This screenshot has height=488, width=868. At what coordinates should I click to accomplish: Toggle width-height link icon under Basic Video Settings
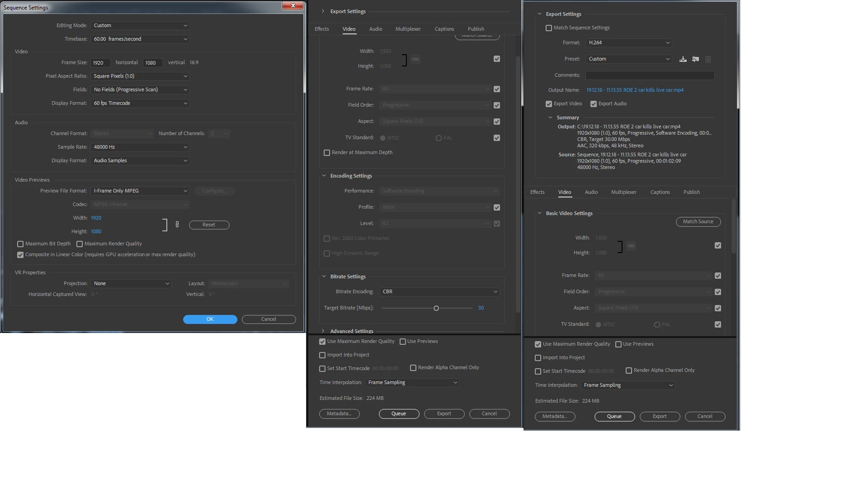click(631, 246)
